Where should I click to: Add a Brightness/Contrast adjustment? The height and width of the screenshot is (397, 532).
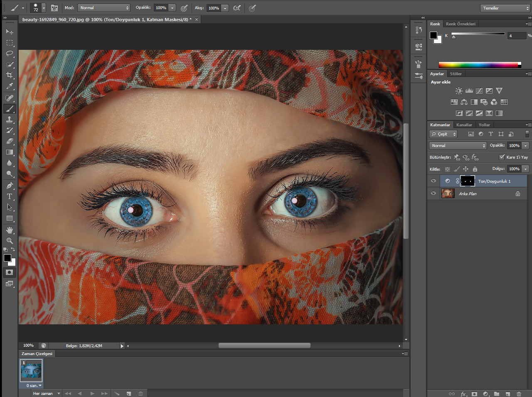(x=459, y=91)
